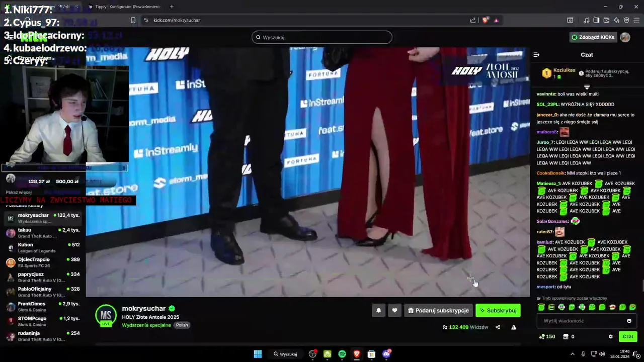Collapse the chat panel arrow icon
Viewport: 644px width, 362px height.
point(536,55)
